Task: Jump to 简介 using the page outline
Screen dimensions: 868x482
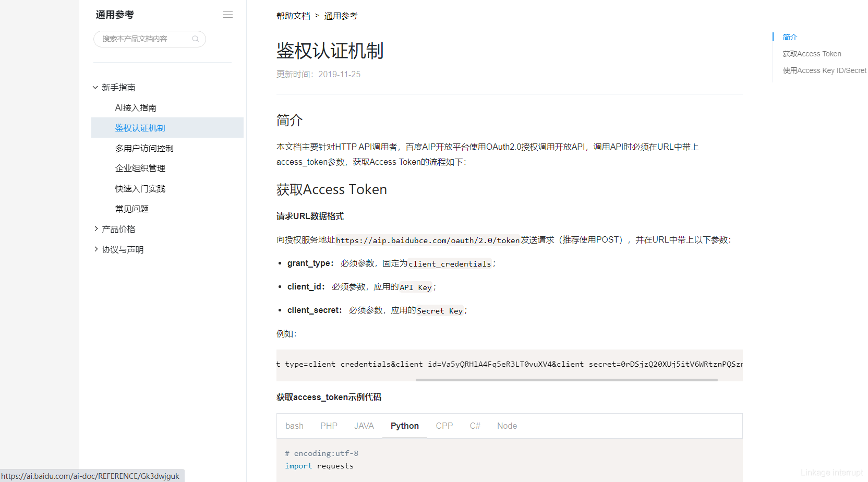Action: (789, 37)
